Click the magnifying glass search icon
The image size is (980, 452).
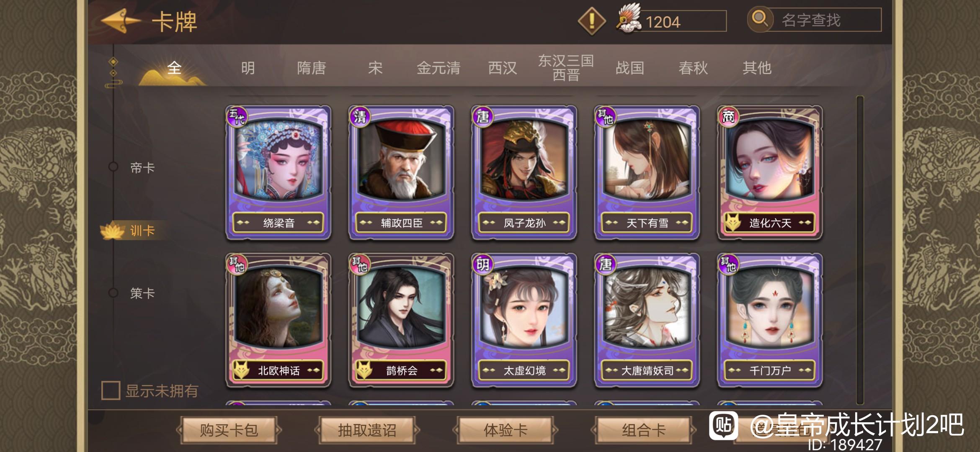coord(760,19)
